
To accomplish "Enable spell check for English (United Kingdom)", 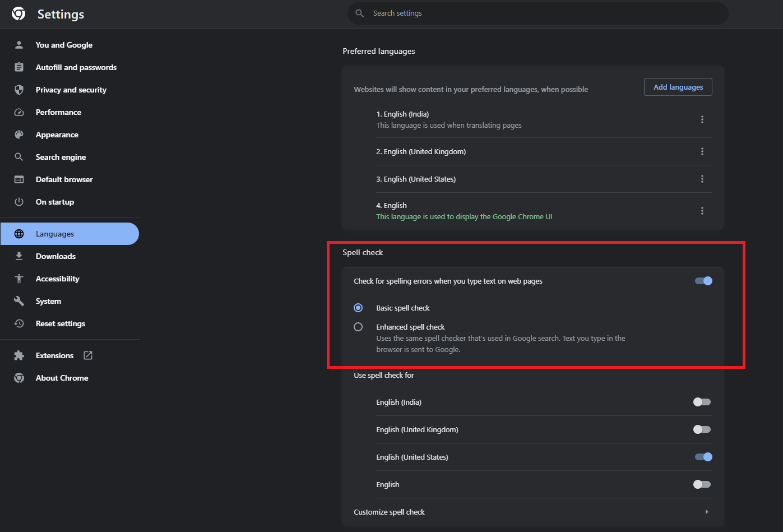I will [702, 429].
